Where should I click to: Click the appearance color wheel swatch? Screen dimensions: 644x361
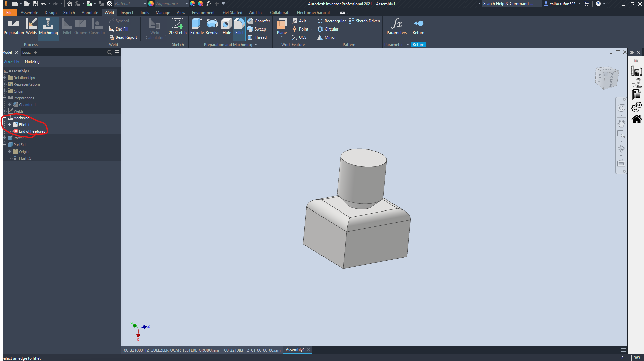pyautogui.click(x=151, y=4)
